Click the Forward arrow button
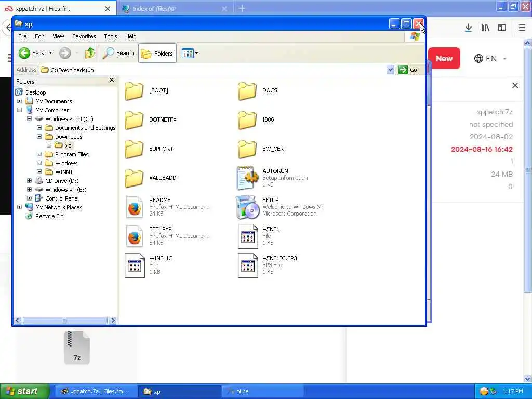Image resolution: width=532 pixels, height=399 pixels. [65, 53]
